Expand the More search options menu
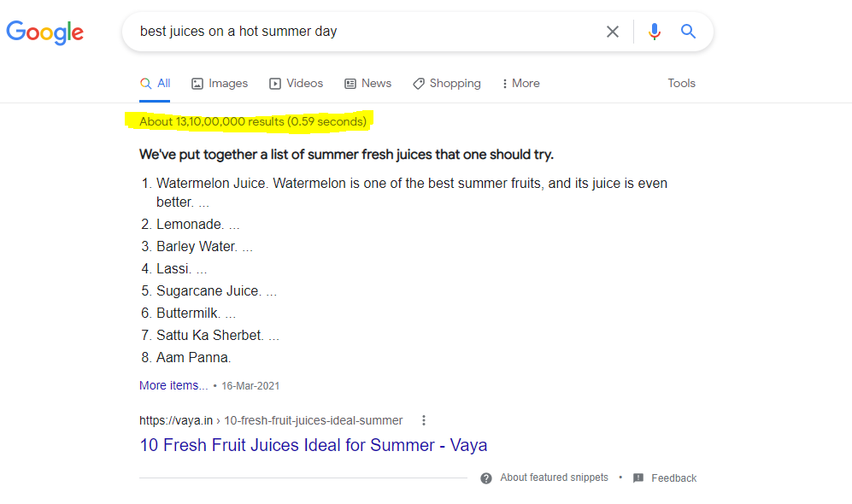This screenshot has width=852, height=504. 520,84
